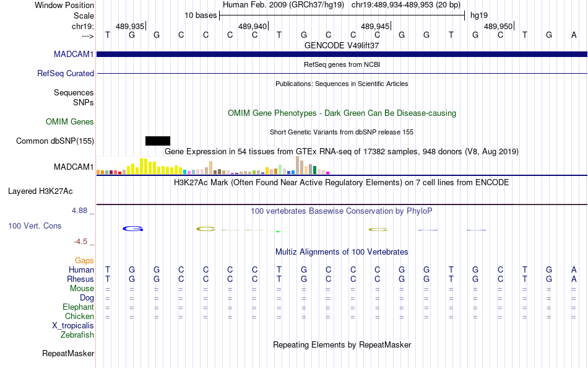588x368 pixels.
Task: Click the -4.5 conservation lower value
Action: [80, 242]
